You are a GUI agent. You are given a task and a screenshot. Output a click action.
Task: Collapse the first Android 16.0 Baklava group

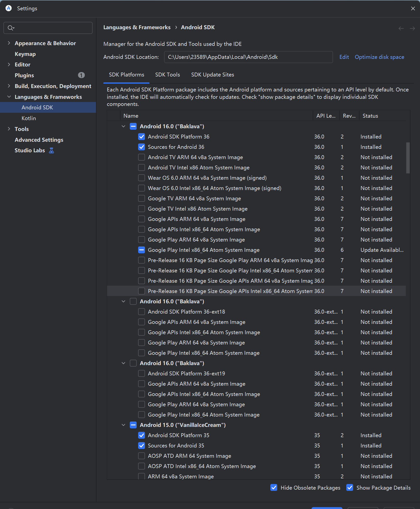point(123,126)
